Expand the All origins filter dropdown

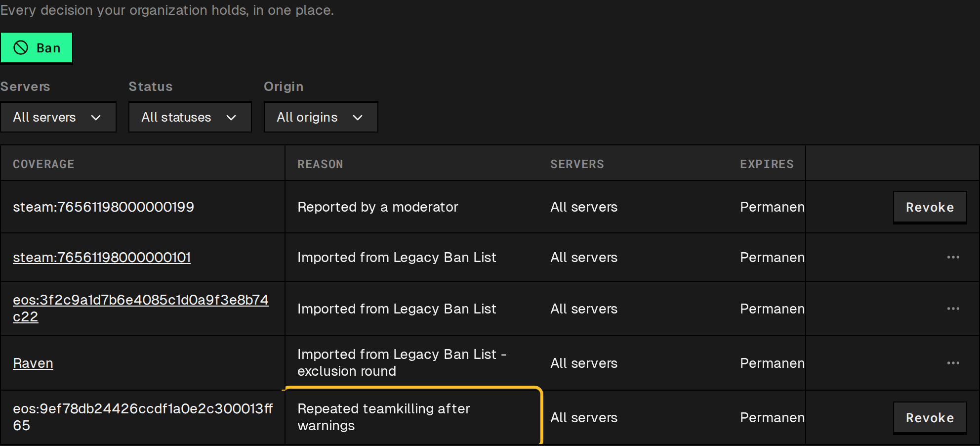pos(321,117)
